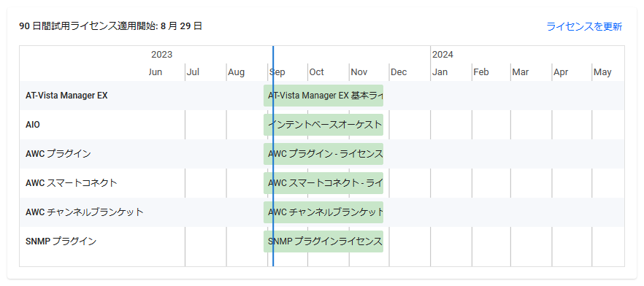644x286 pixels.
Task: Click the SNMP プラグイン row label
Action: tap(61, 241)
